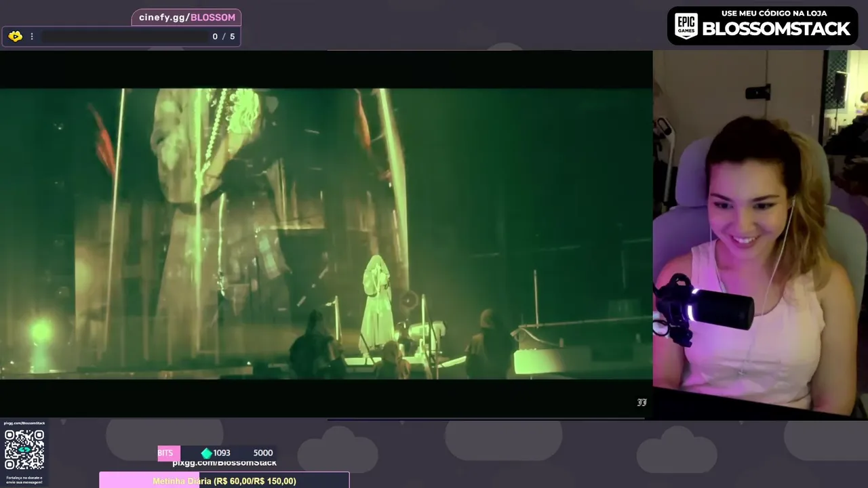Click the yellow cloud Cinefy play icon

coord(15,37)
